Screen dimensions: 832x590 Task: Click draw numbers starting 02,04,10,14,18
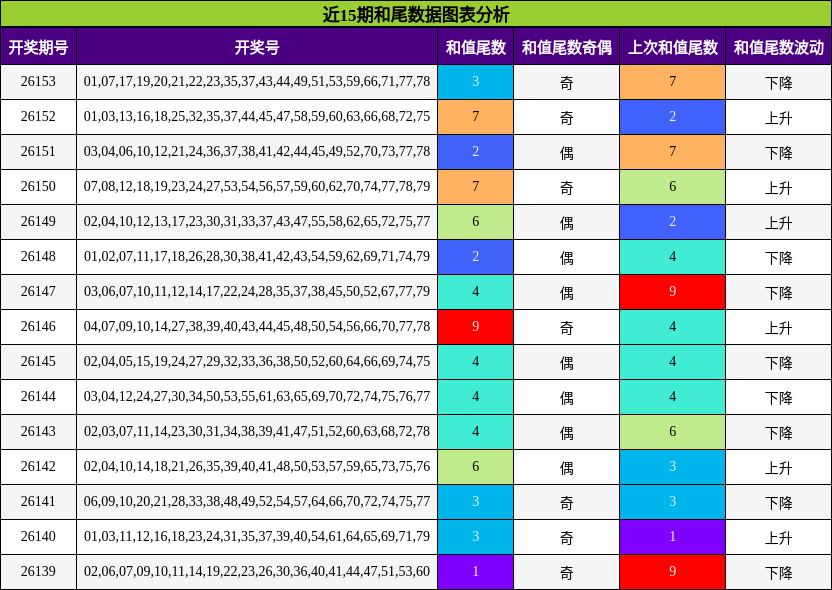pos(257,467)
